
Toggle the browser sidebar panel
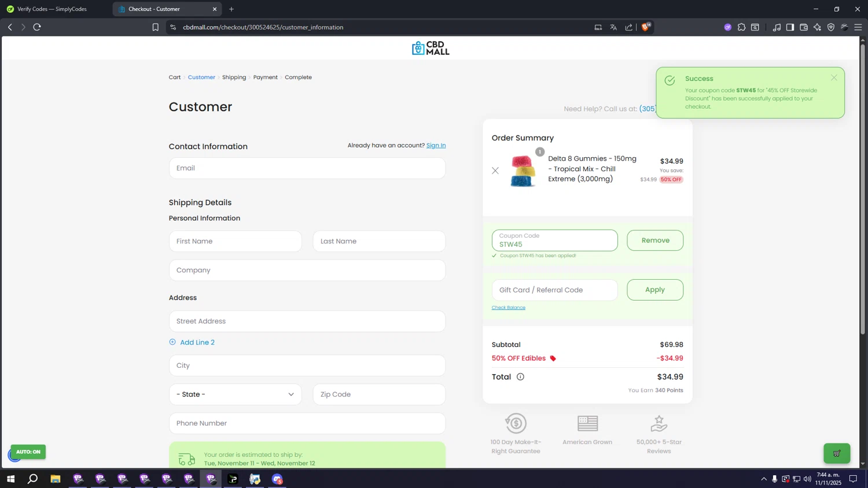click(790, 27)
